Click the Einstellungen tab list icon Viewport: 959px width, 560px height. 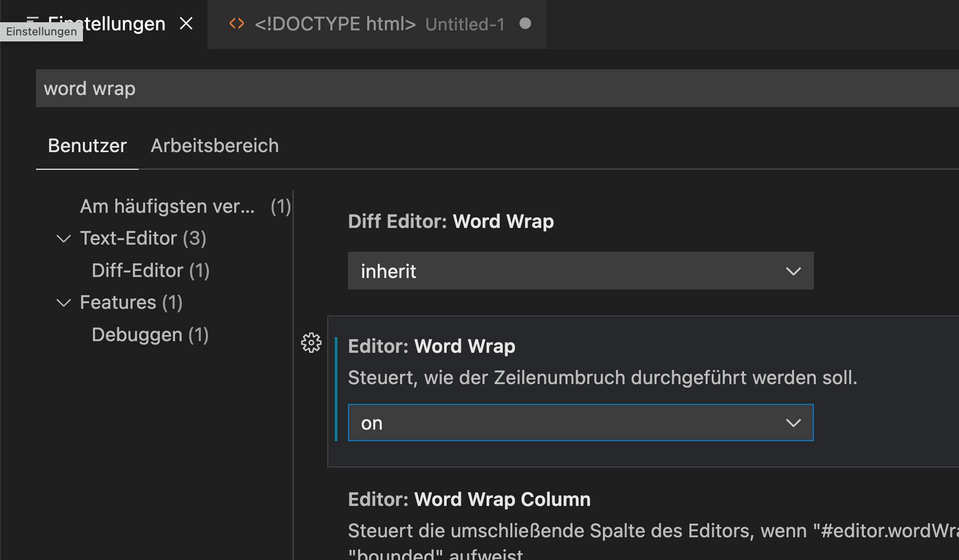click(x=32, y=20)
